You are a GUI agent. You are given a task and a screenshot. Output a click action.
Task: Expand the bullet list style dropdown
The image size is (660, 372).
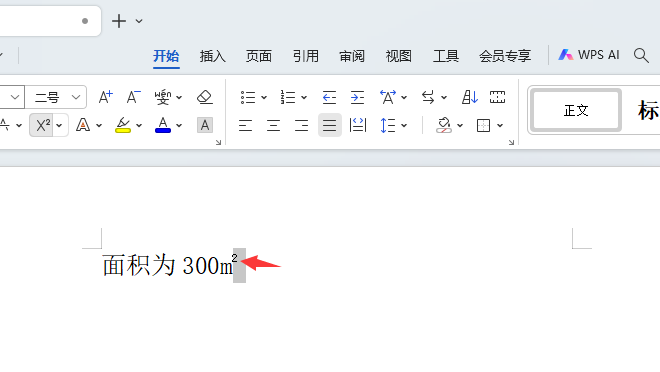(x=264, y=98)
